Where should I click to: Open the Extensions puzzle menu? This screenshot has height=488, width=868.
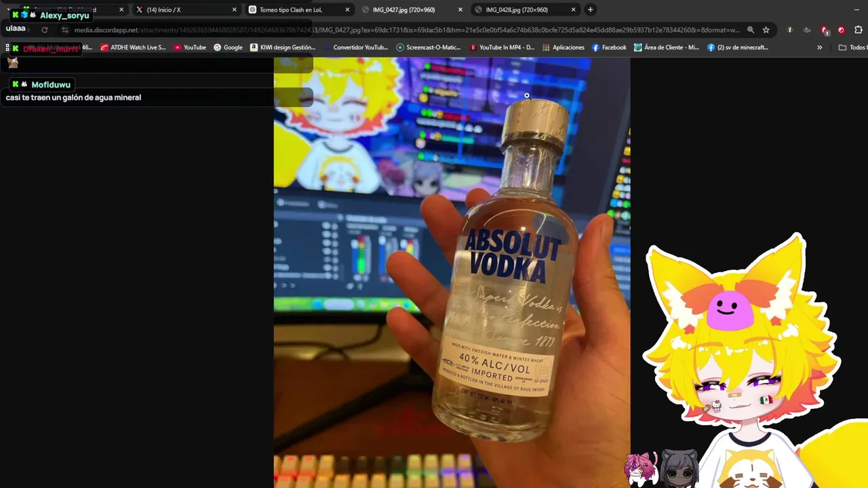pos(859,30)
